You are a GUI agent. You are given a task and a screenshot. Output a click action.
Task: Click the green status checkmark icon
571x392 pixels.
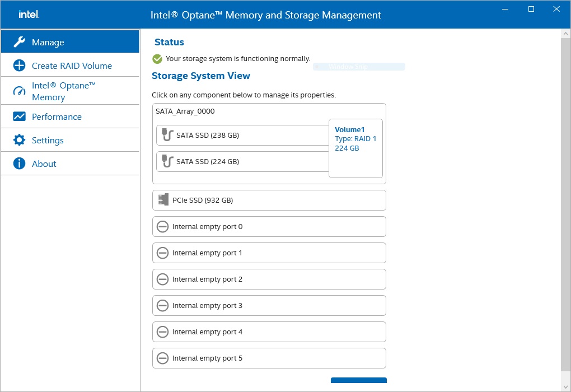click(157, 59)
